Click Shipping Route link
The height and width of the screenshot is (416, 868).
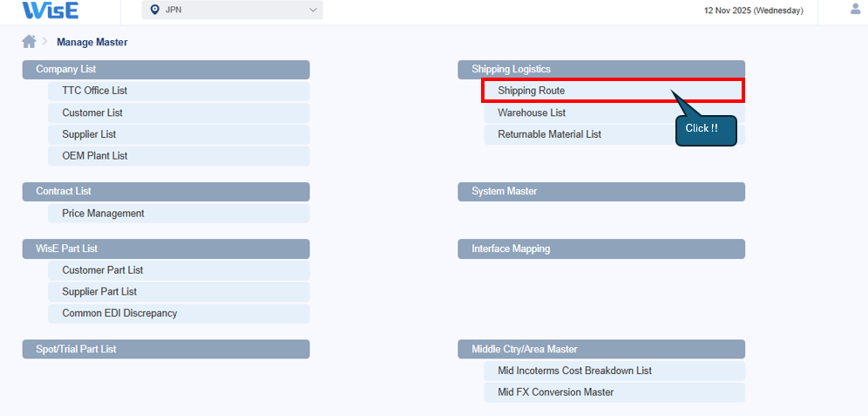tap(531, 91)
